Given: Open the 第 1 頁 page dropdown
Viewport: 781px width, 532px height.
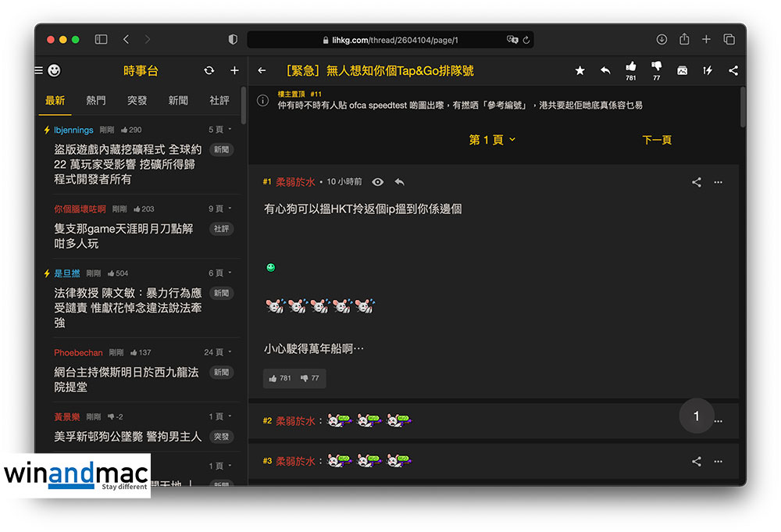Looking at the screenshot, I should click(x=492, y=140).
